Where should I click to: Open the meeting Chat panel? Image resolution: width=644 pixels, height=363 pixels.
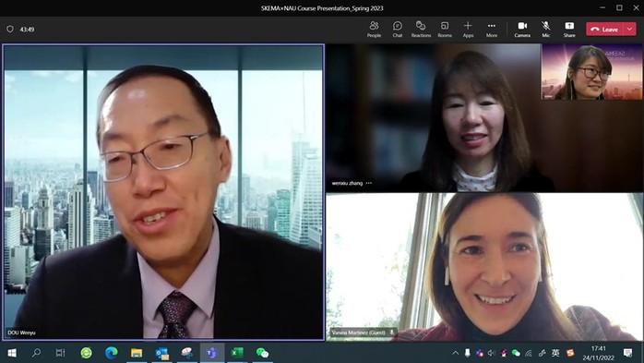pyautogui.click(x=397, y=30)
